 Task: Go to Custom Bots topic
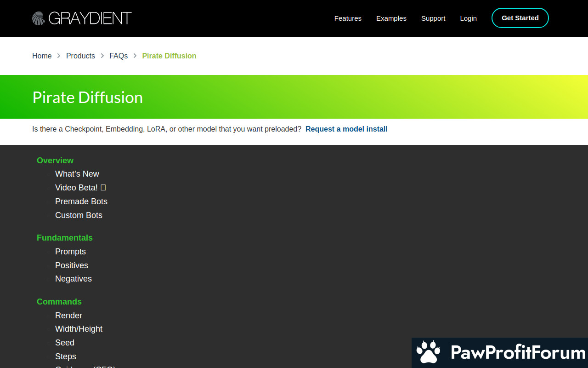point(79,215)
